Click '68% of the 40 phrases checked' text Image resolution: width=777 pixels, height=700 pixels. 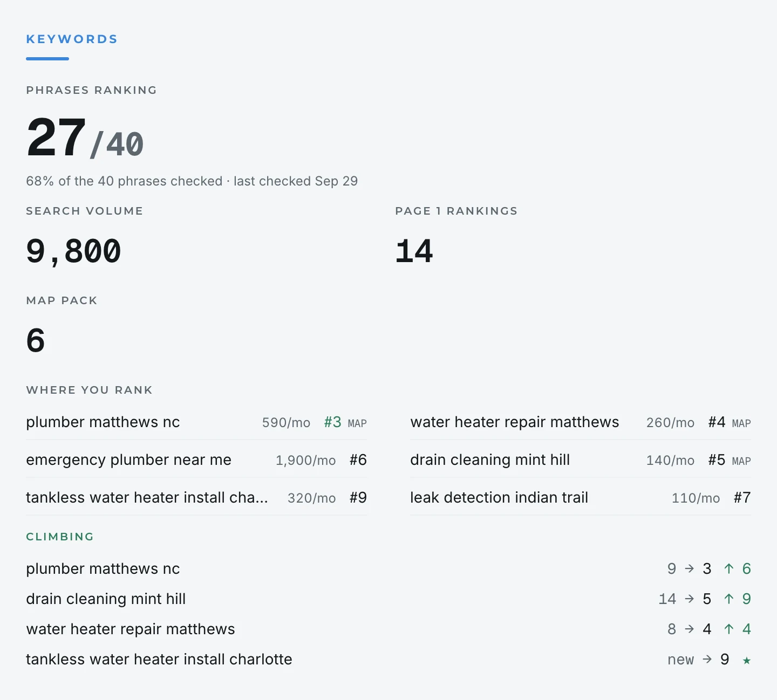click(124, 181)
